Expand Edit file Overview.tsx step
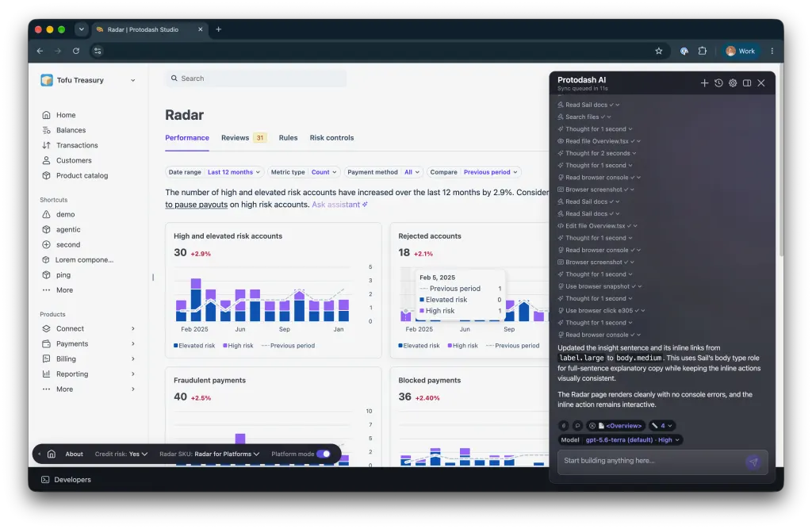The height and width of the screenshot is (529, 812). pyautogui.click(x=597, y=226)
